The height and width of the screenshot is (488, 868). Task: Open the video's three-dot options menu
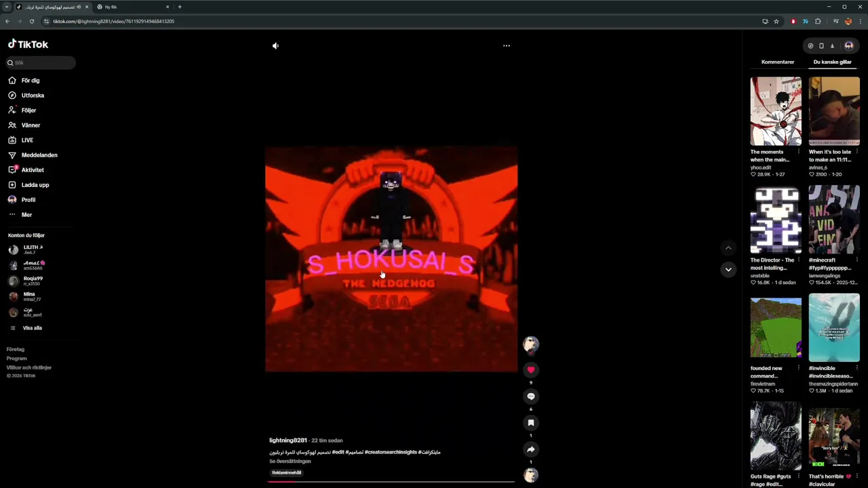(506, 46)
